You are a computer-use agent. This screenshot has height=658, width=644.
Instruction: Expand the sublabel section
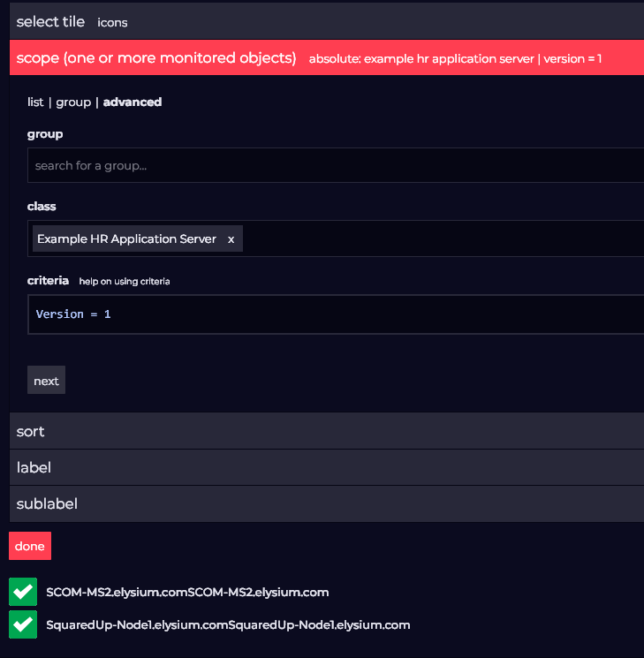pyautogui.click(x=47, y=503)
